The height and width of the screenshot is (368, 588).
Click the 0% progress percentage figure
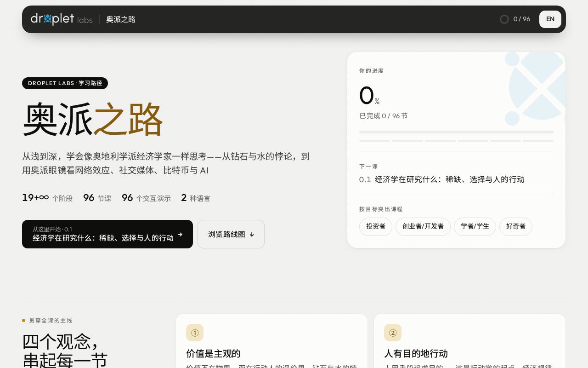369,96
